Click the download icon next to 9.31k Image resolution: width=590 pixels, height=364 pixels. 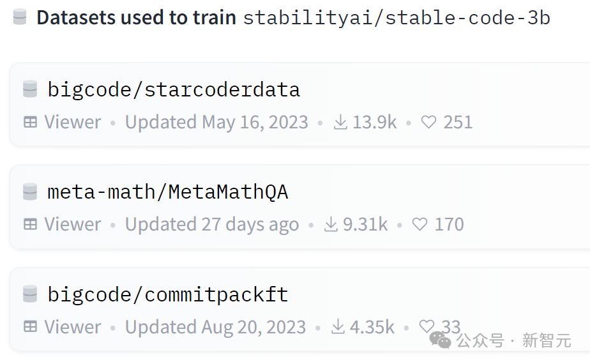click(x=331, y=224)
